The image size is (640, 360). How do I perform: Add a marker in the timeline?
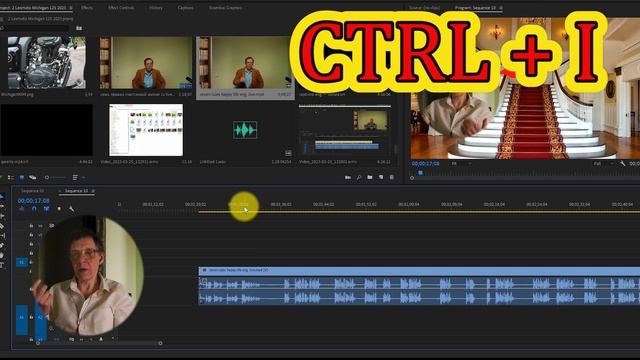coord(59,209)
